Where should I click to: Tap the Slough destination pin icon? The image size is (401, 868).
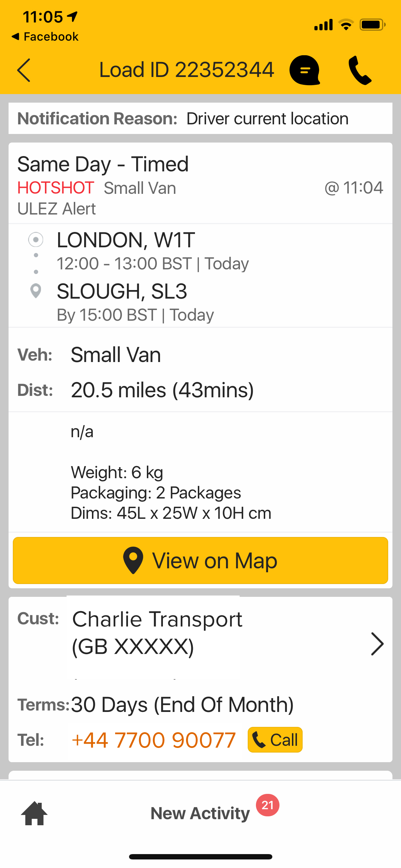pos(36,291)
